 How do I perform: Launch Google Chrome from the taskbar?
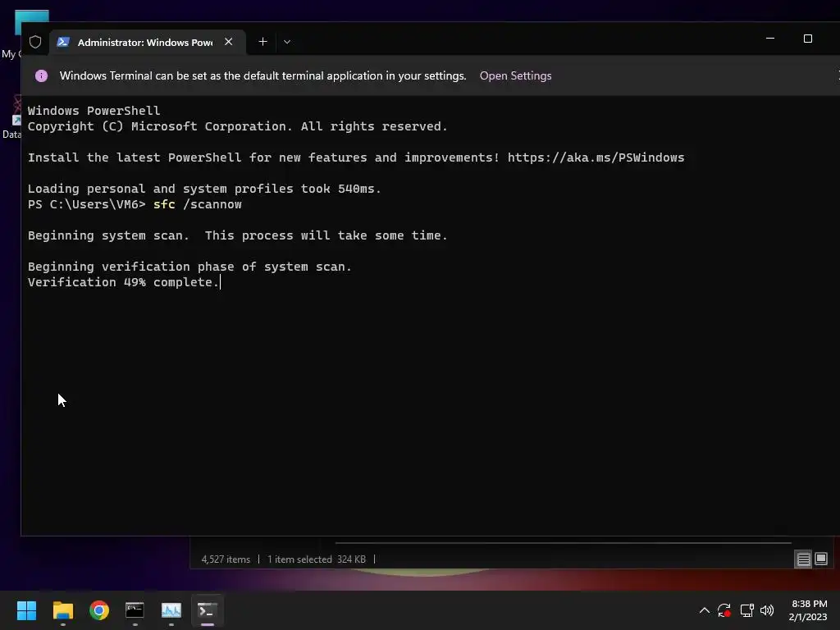pyautogui.click(x=99, y=610)
